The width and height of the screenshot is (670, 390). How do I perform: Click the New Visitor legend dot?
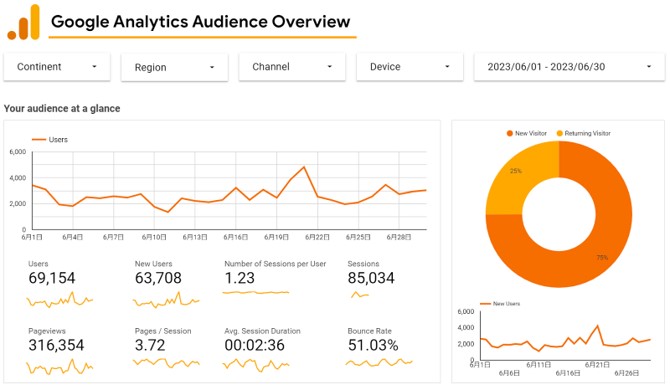(x=509, y=133)
